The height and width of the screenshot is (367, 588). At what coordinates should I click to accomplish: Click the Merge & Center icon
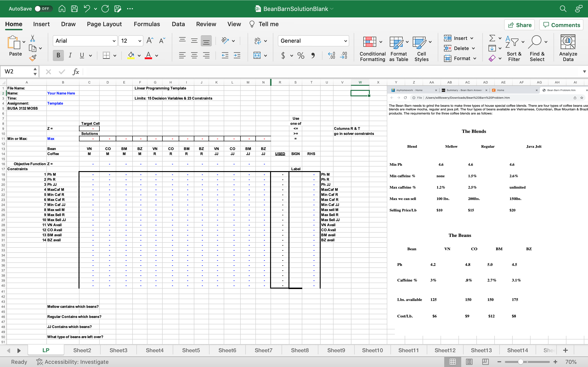tap(257, 55)
